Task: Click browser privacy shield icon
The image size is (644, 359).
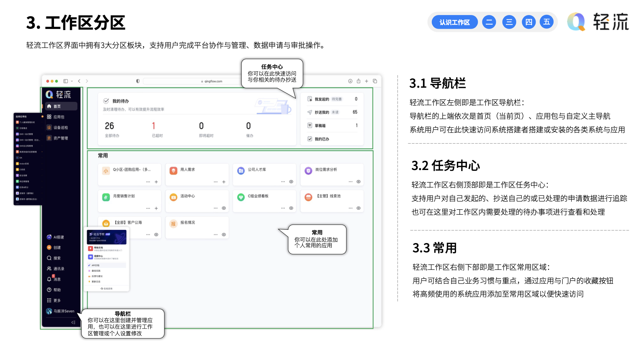Action: point(138,81)
